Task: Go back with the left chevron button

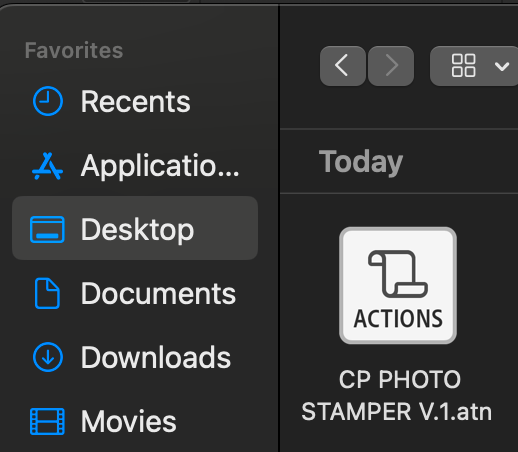Action: (343, 66)
